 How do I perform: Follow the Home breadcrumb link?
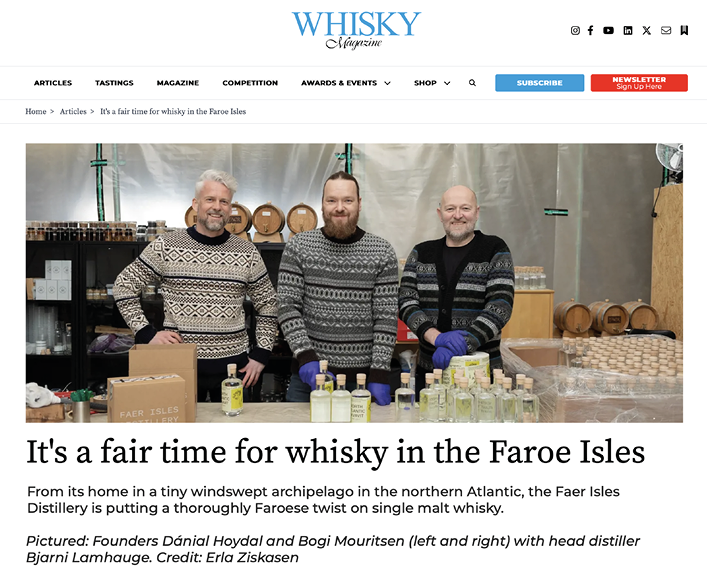pyautogui.click(x=36, y=111)
